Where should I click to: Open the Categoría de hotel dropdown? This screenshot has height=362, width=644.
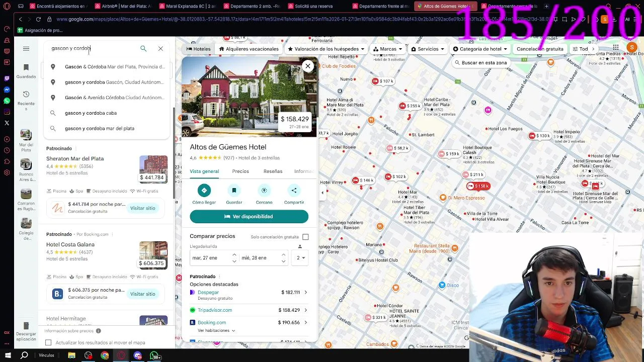tap(480, 49)
